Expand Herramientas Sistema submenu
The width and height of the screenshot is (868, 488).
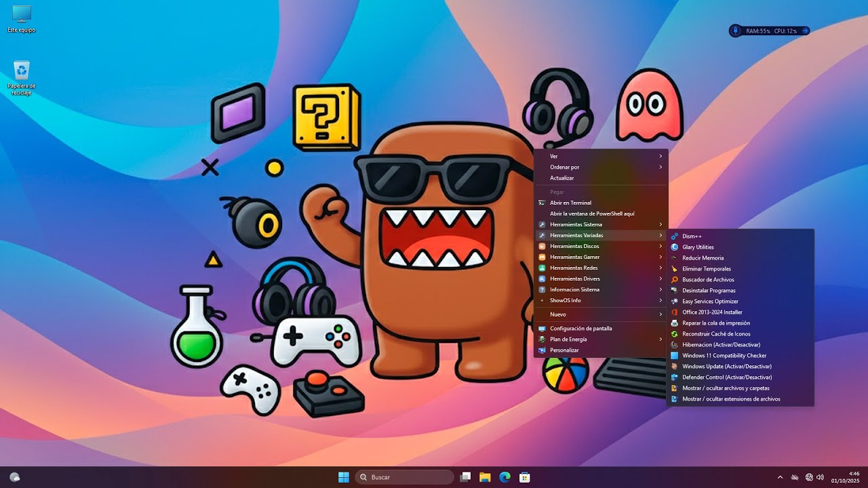point(601,224)
